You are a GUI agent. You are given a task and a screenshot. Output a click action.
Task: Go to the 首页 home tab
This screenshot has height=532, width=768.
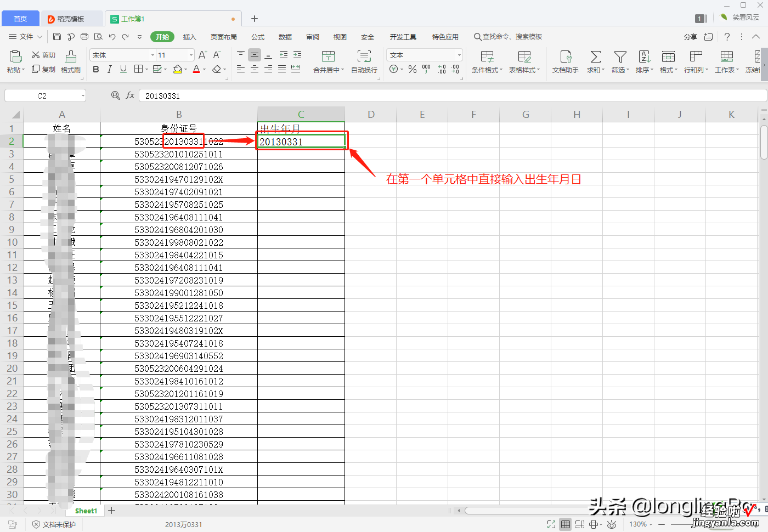20,19
